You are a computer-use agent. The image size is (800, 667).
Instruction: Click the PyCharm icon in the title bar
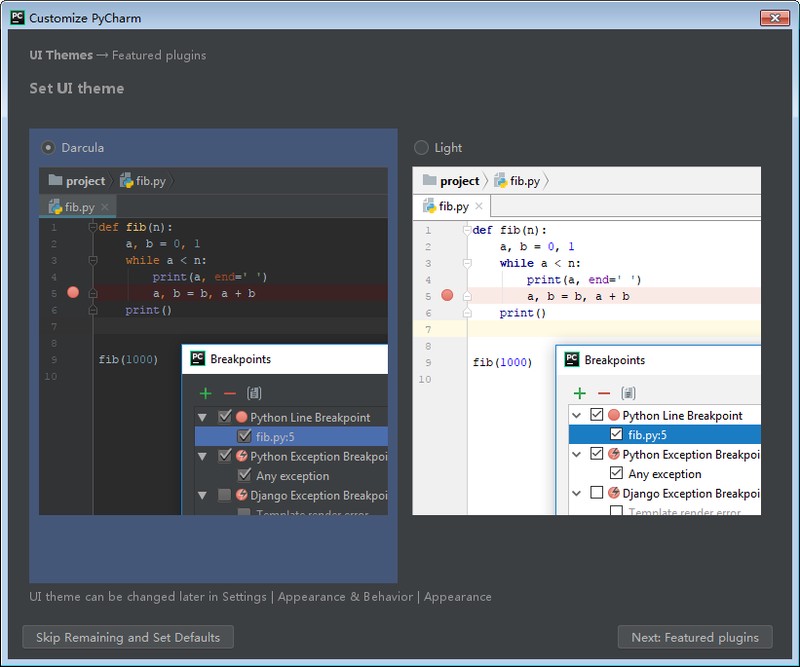pos(18,17)
